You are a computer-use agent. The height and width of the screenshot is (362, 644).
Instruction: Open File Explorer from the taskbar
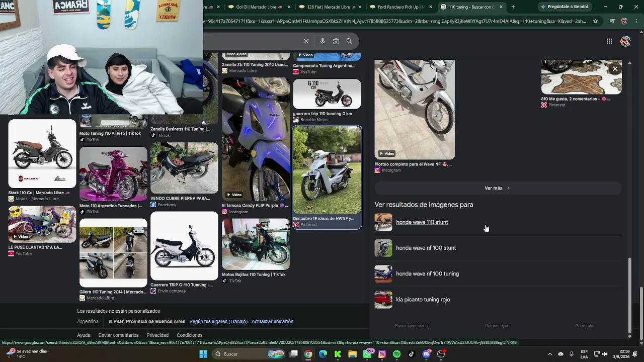coord(352,354)
